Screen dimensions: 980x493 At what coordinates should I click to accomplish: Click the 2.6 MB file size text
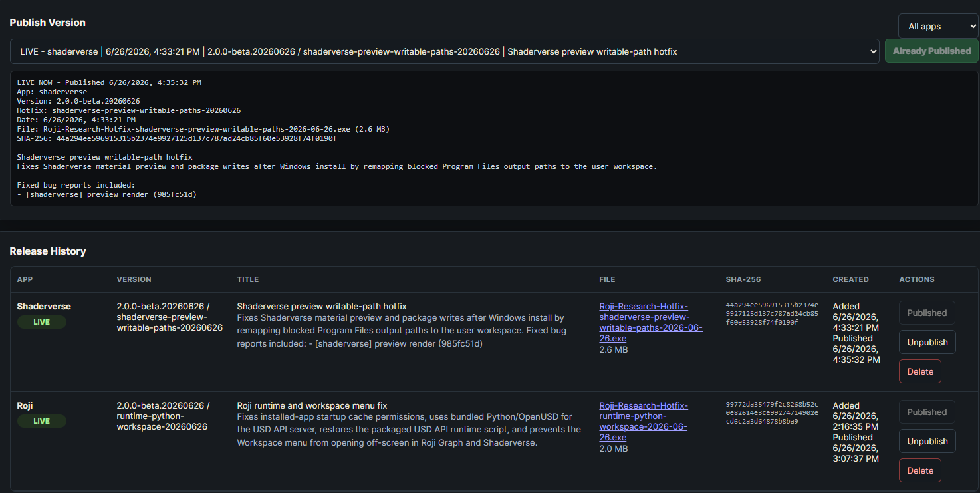[x=612, y=349]
